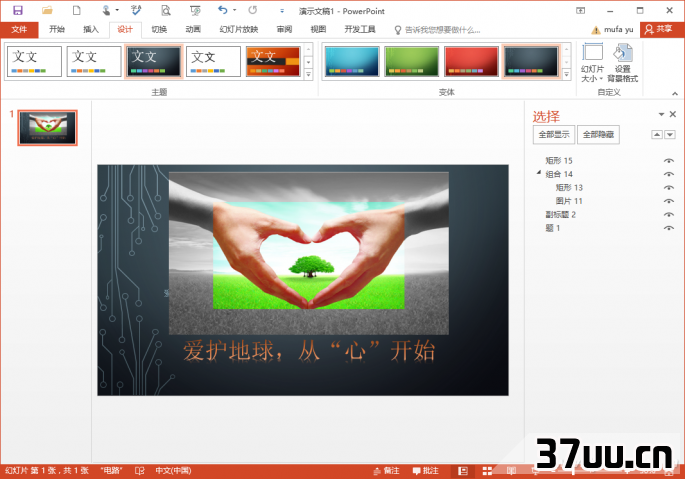Click the Save icon in quick access toolbar
The width and height of the screenshot is (685, 479).
click(x=18, y=10)
